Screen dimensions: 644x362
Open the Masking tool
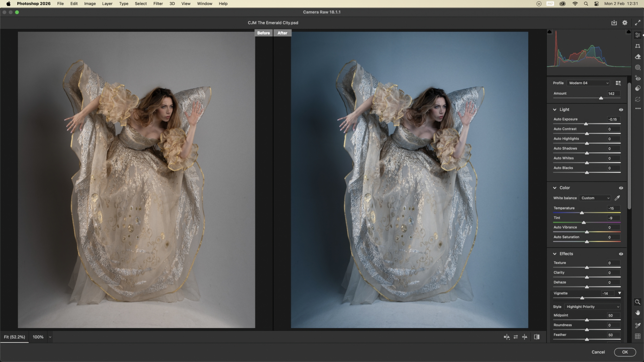(x=638, y=68)
